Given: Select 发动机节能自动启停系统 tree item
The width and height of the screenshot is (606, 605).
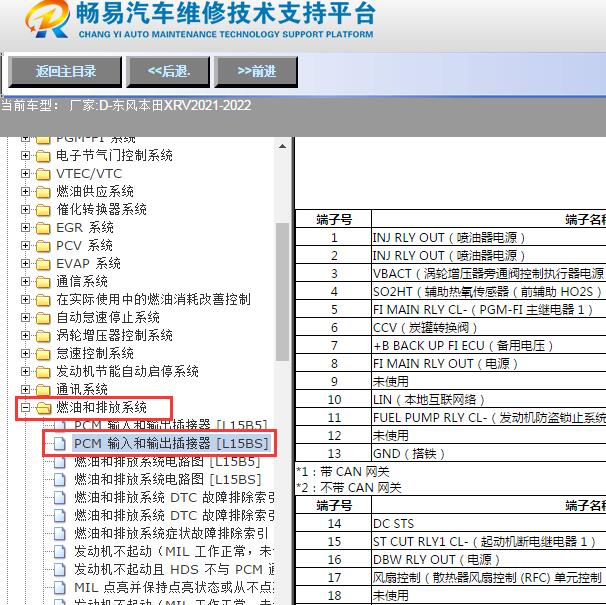Looking at the screenshot, I should click(127, 372).
